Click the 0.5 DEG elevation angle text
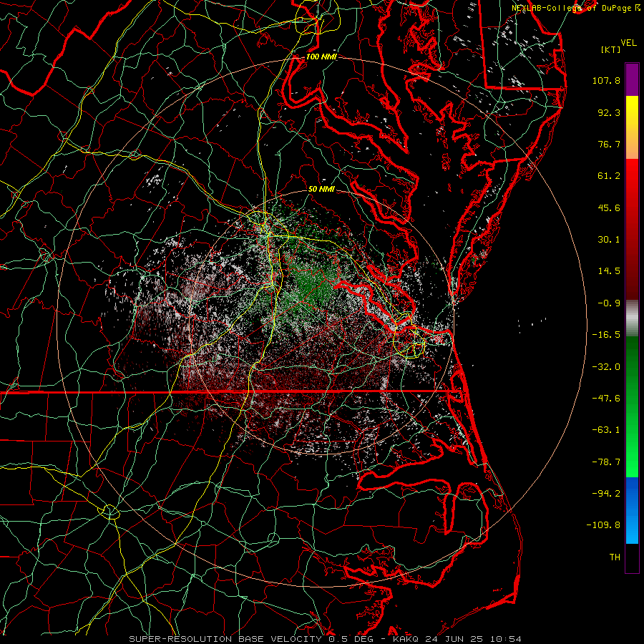The height and width of the screenshot is (644, 644). [351, 639]
